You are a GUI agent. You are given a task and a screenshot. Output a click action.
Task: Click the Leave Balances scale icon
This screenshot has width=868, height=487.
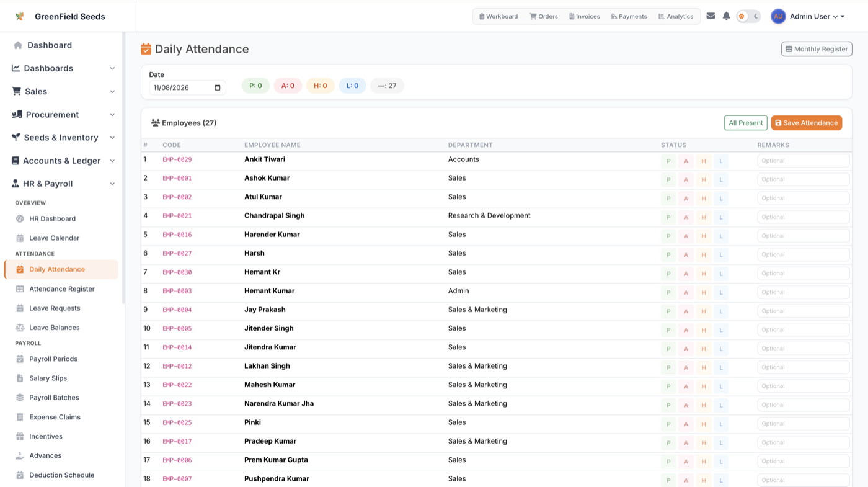pos(20,328)
